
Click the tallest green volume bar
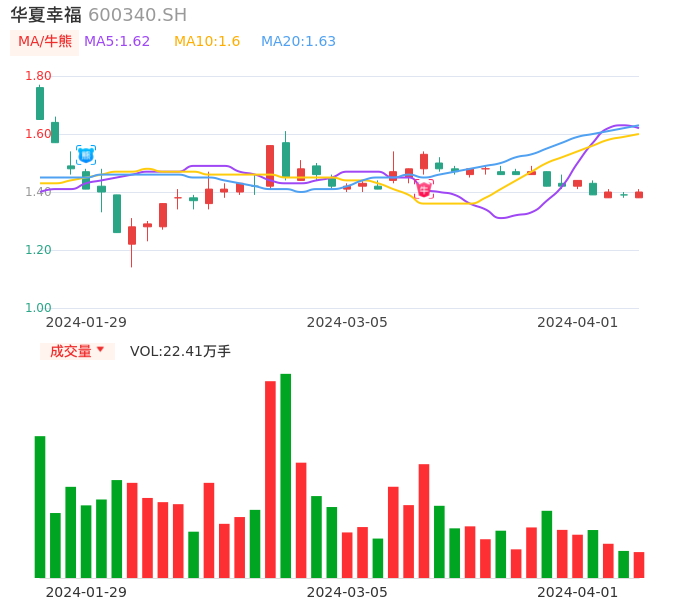point(286,475)
